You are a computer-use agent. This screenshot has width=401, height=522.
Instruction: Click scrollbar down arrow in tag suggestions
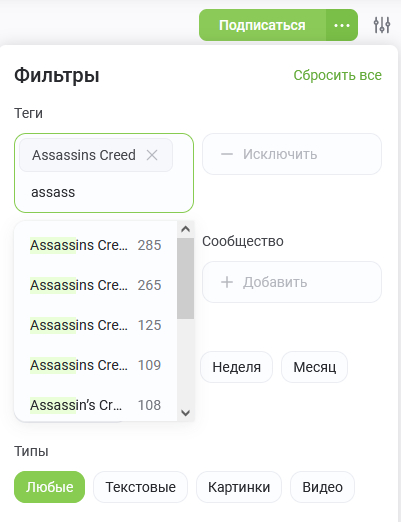click(x=186, y=413)
